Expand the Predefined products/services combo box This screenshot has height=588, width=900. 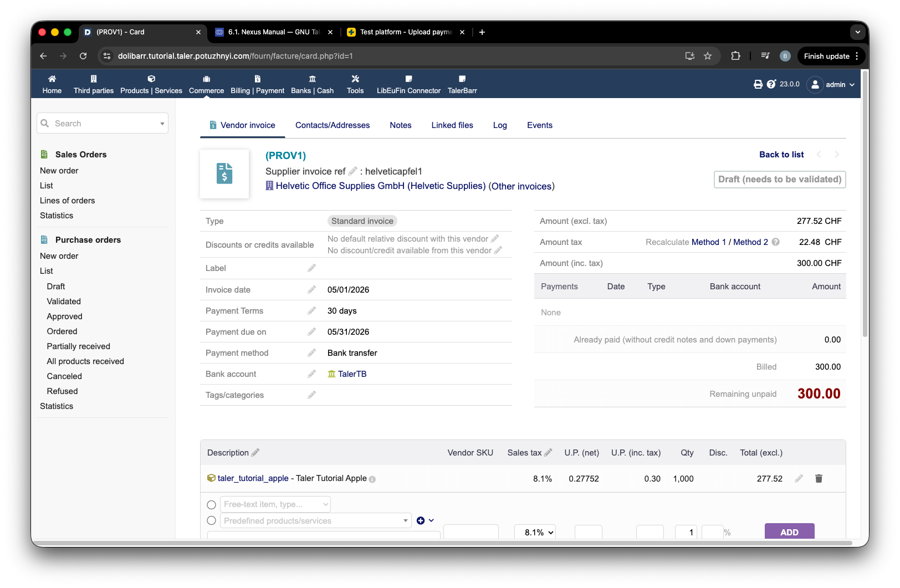tap(316, 521)
